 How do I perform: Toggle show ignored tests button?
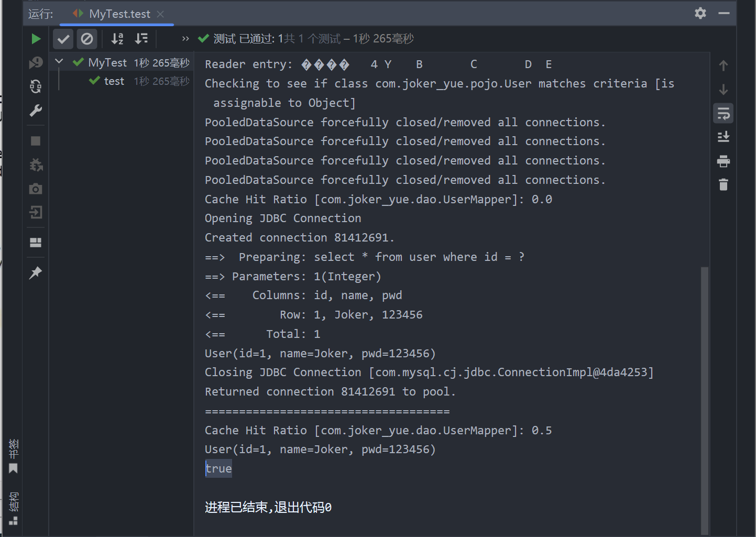click(87, 39)
